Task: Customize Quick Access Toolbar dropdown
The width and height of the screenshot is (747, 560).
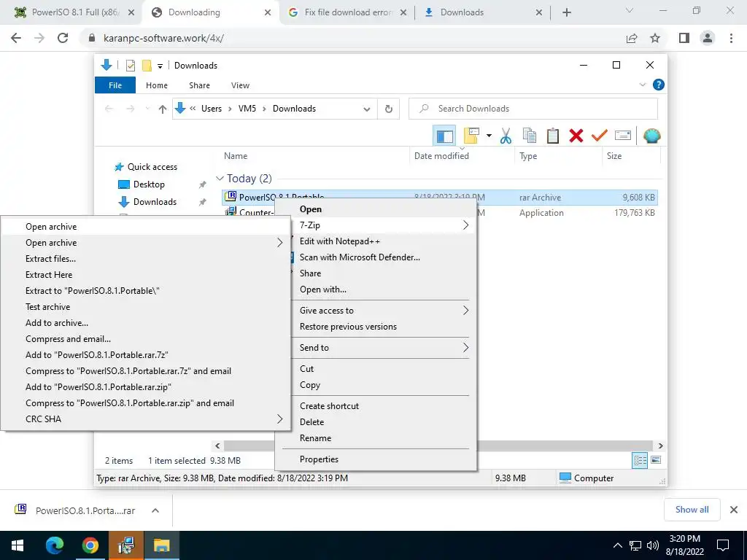Action: [x=160, y=66]
